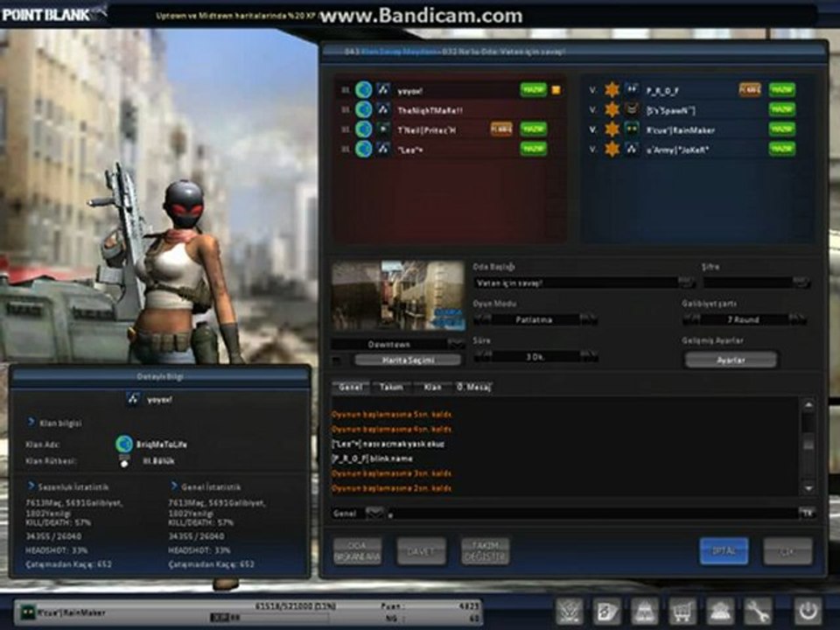Toggle yoyox! green ready status
840x630 pixels.
pyautogui.click(x=534, y=89)
